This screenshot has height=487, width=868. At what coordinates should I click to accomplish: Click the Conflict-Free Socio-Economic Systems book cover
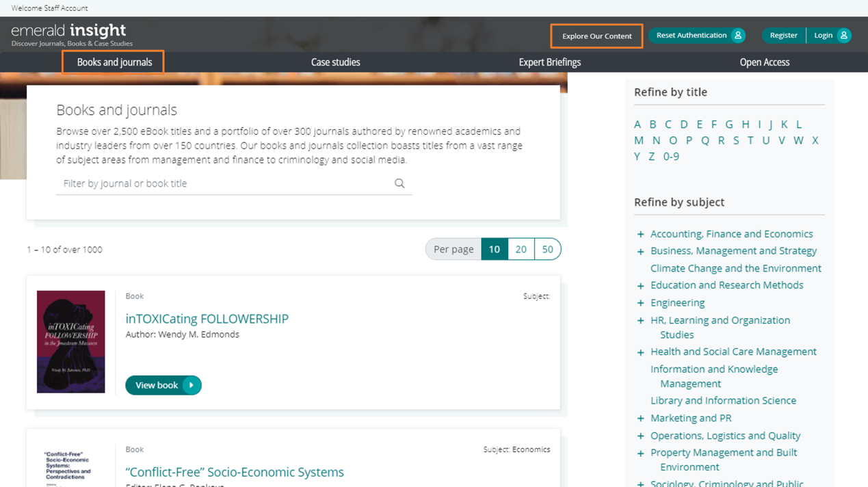click(x=71, y=466)
